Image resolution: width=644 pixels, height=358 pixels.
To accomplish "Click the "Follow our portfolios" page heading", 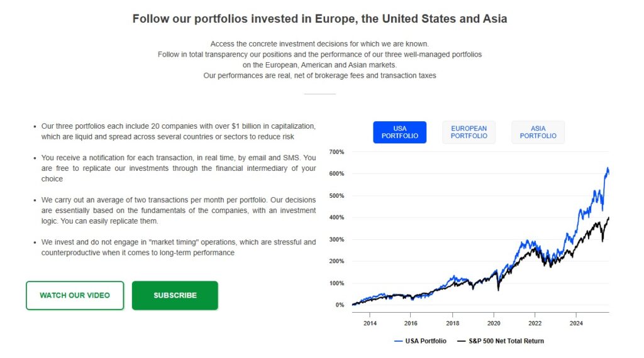I will click(319, 19).
